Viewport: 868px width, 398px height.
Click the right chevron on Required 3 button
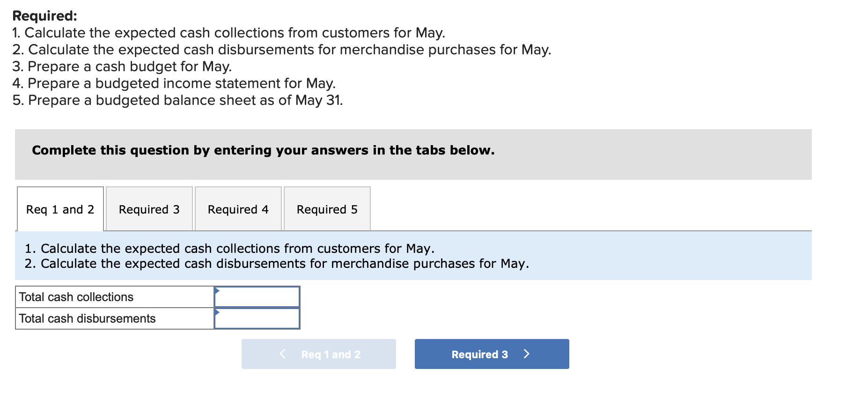coord(527,354)
